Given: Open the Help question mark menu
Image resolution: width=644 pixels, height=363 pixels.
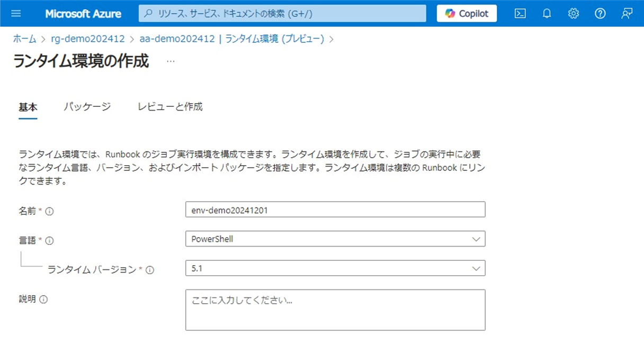Looking at the screenshot, I should (x=600, y=14).
